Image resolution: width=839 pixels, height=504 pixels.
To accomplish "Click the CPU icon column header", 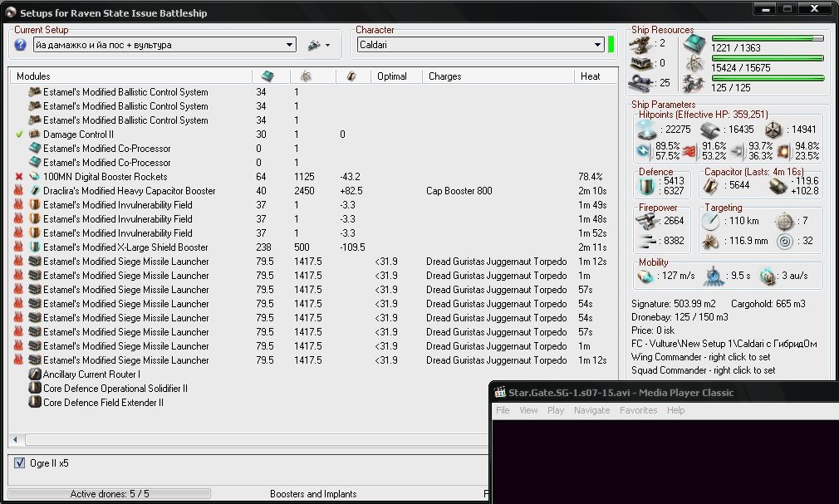I will (x=267, y=76).
